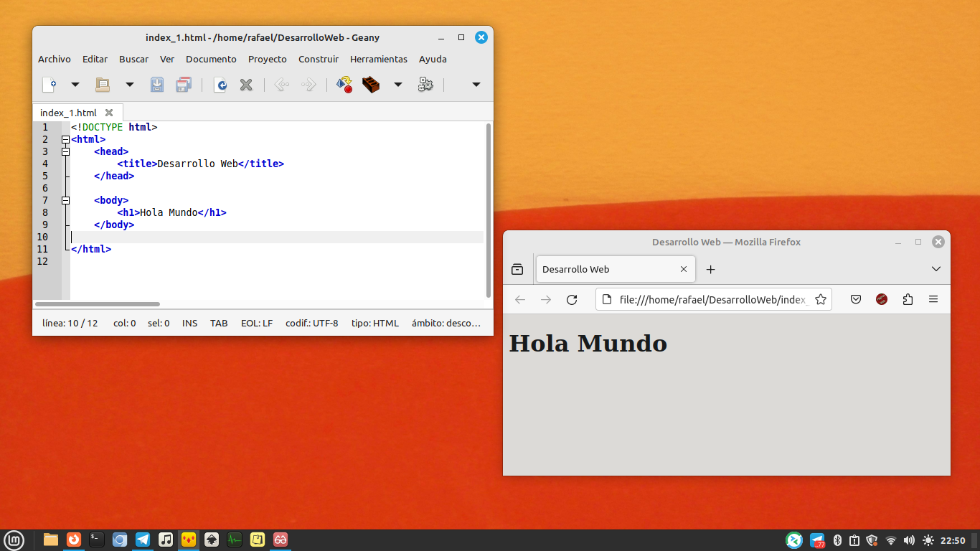Save all open files in Geany
This screenshot has width=980, height=551.
(184, 85)
